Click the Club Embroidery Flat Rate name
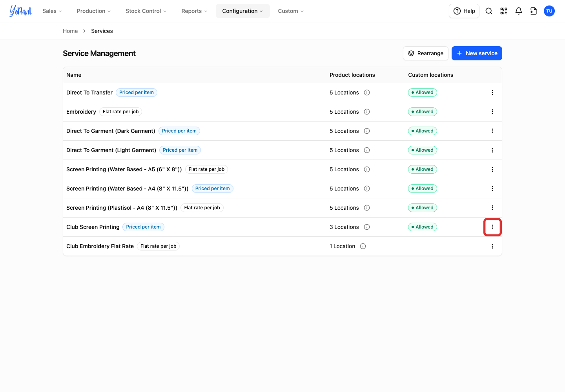565x392 pixels. point(100,246)
